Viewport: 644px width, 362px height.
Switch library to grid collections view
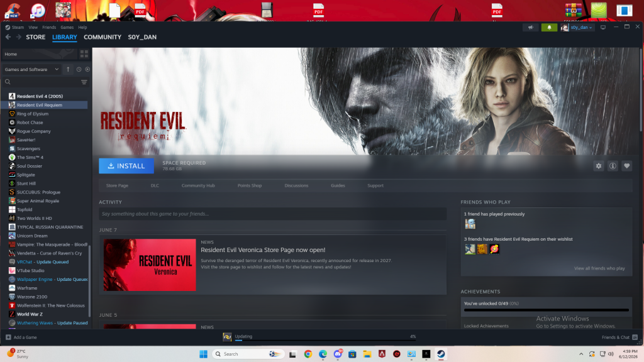click(x=84, y=54)
